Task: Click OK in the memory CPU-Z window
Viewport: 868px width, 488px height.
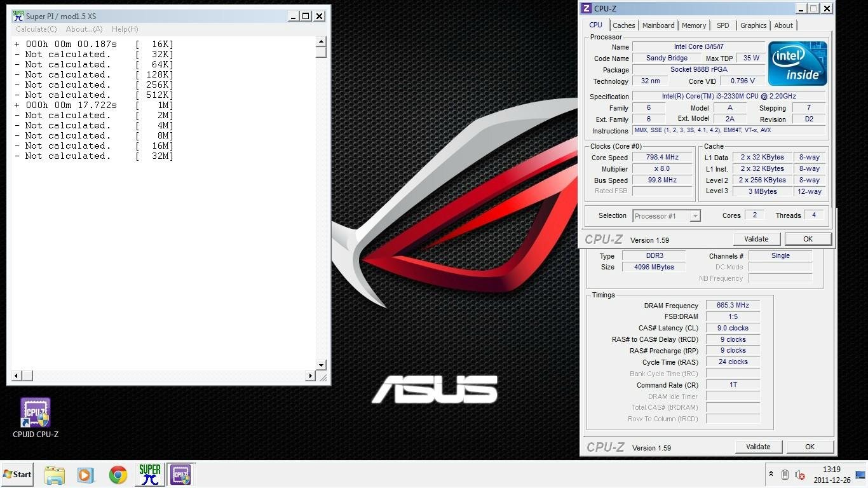Action: 810,447
